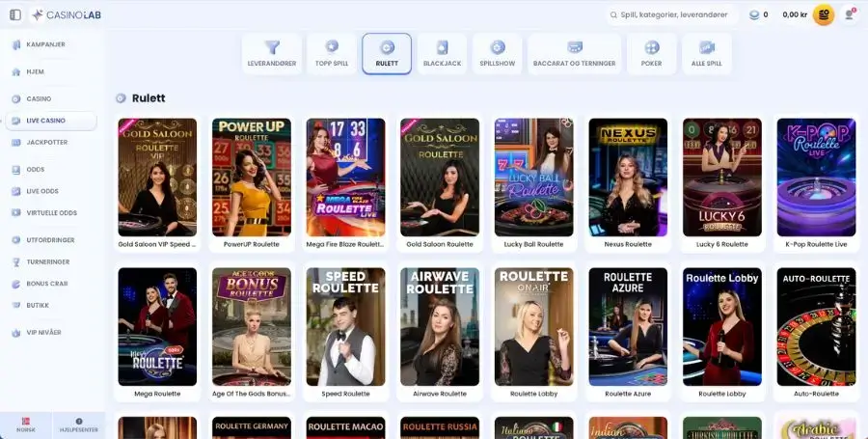Open the Kampanjer menu link
This screenshot has height=439, width=868.
click(46, 44)
